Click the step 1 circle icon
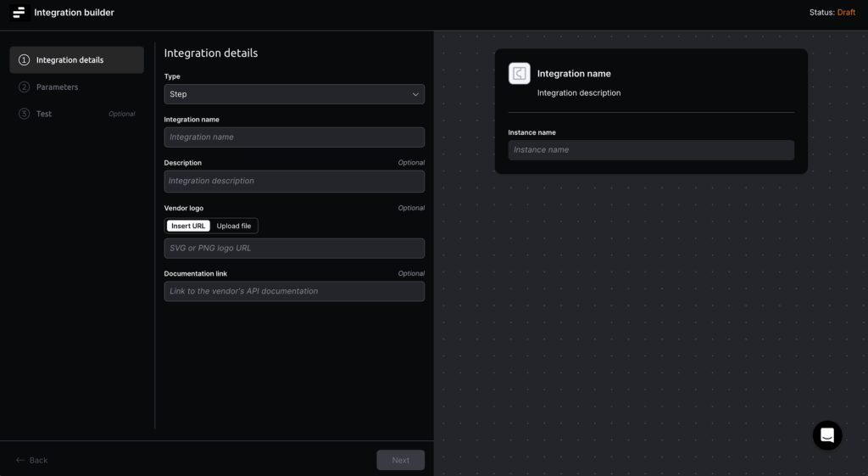This screenshot has height=476, width=868. (24, 60)
